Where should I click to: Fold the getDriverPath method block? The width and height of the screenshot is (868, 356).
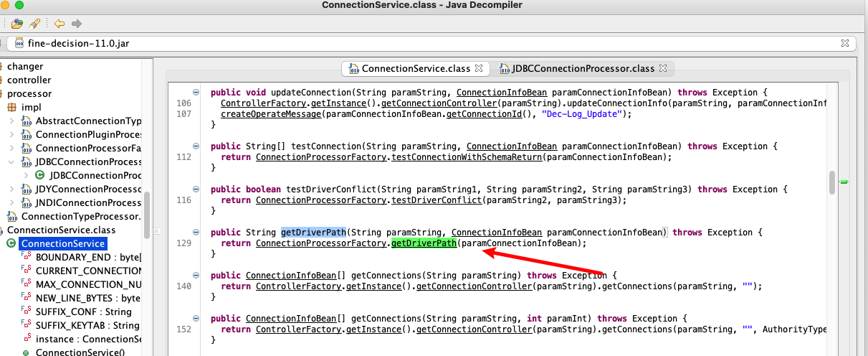[196, 233]
